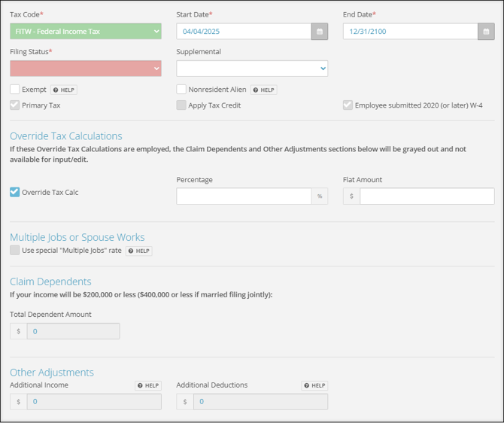Tick the Nonresident Alien checkbox
504x423 pixels.
[181, 90]
